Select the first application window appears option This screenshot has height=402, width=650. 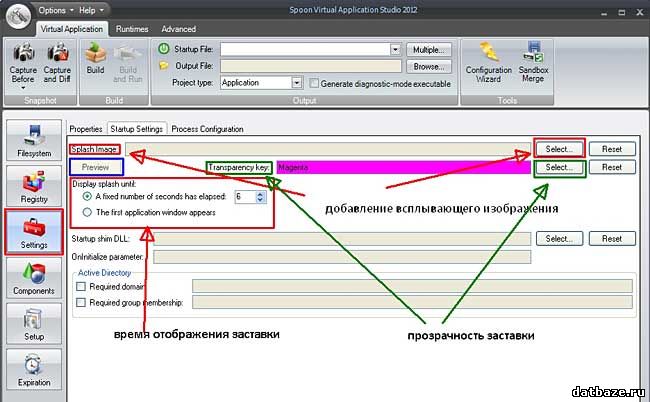coord(87,212)
